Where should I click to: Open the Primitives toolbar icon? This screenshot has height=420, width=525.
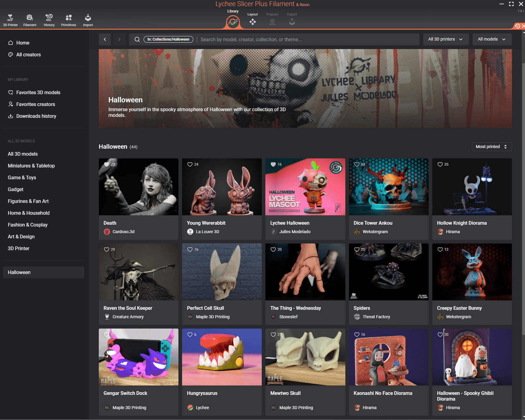68,20
